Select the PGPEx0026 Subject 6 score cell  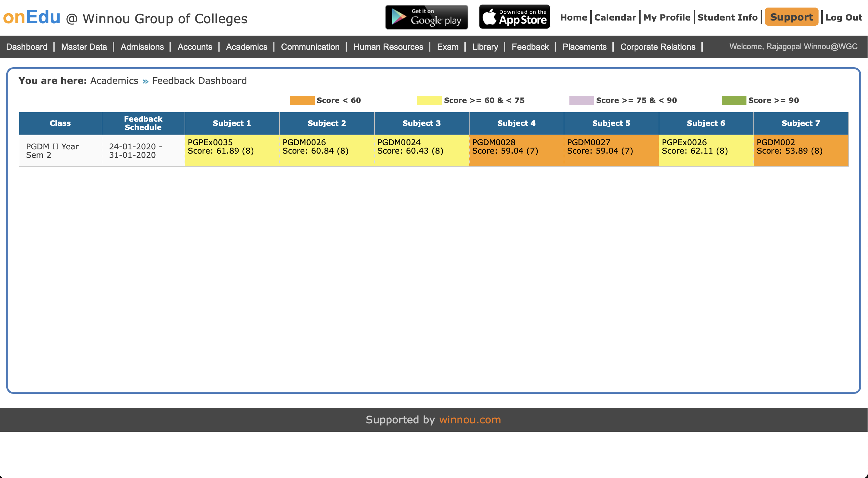pyautogui.click(x=706, y=150)
